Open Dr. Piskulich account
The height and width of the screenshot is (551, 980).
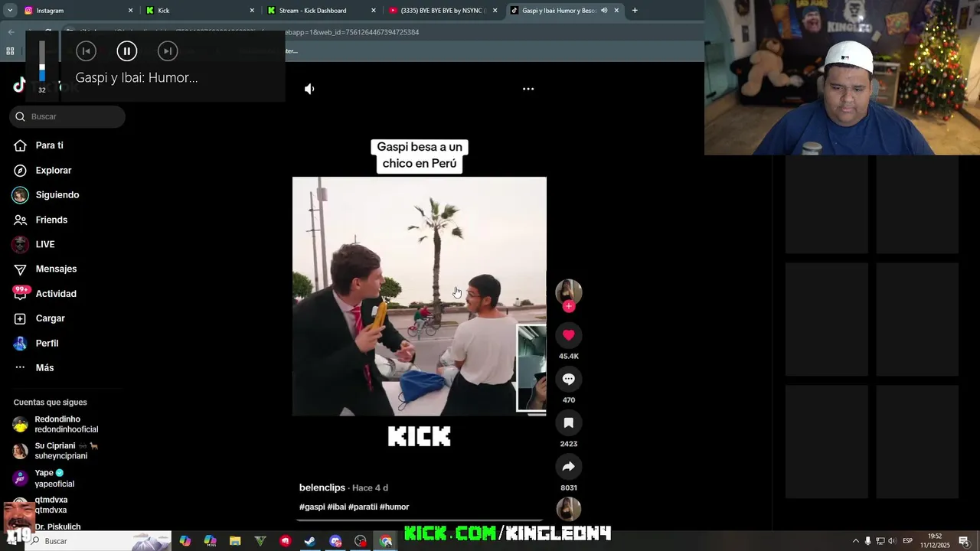coord(57,527)
